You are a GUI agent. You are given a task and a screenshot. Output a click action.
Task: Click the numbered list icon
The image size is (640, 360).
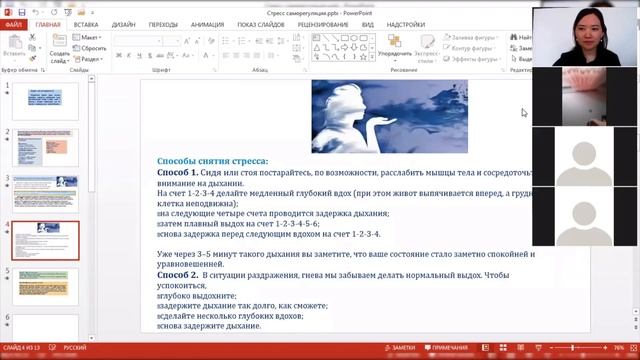pyautogui.click(x=243, y=41)
